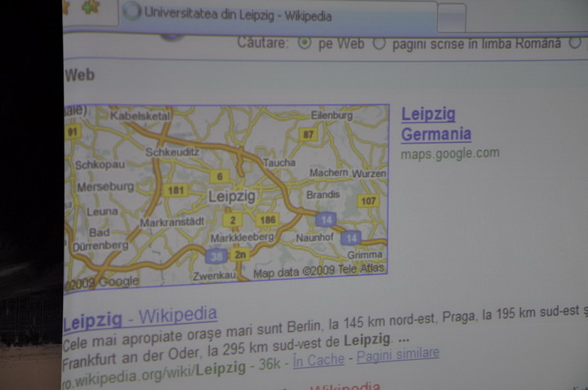Click the 'Markranstädt' label on map

pos(172,223)
